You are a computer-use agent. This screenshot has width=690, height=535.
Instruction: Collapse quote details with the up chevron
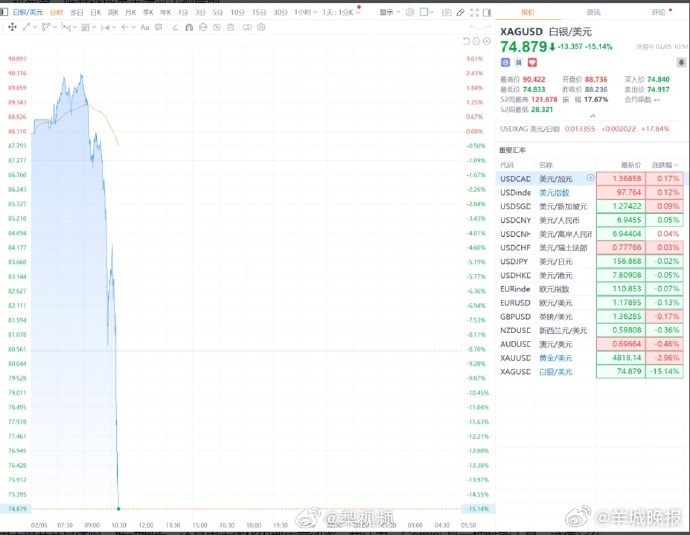coord(593,116)
